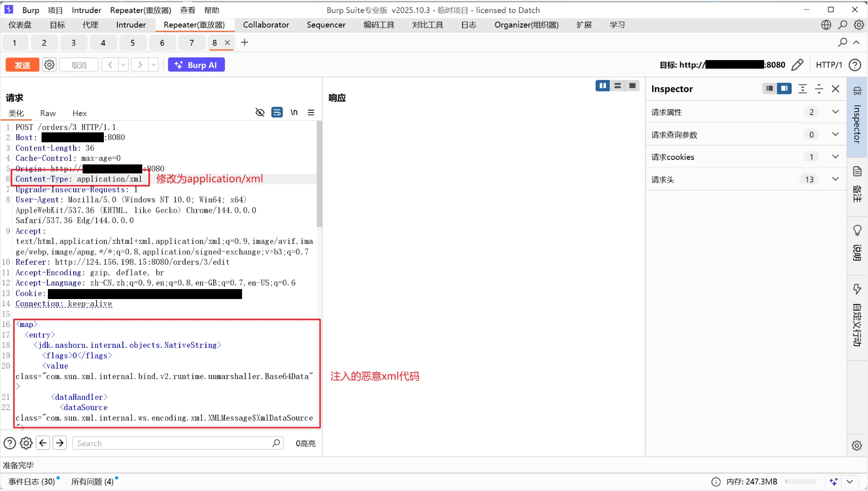Launch Burp AI assistant

click(196, 65)
